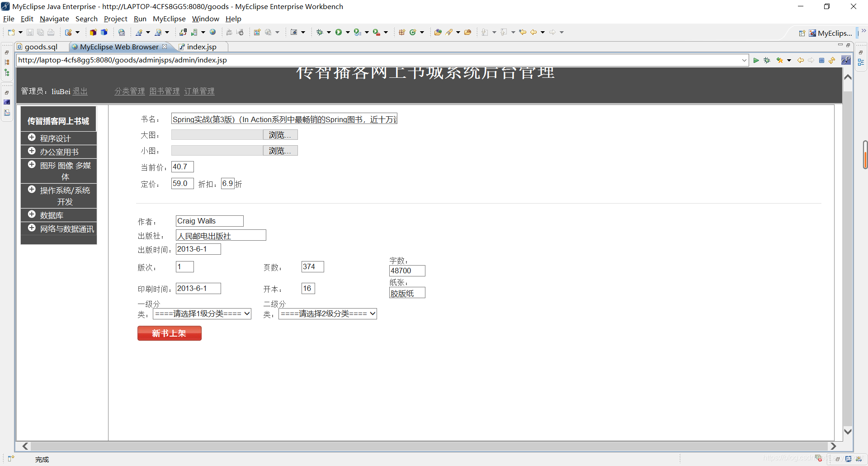
Task: Open the File menu
Action: coord(9,19)
